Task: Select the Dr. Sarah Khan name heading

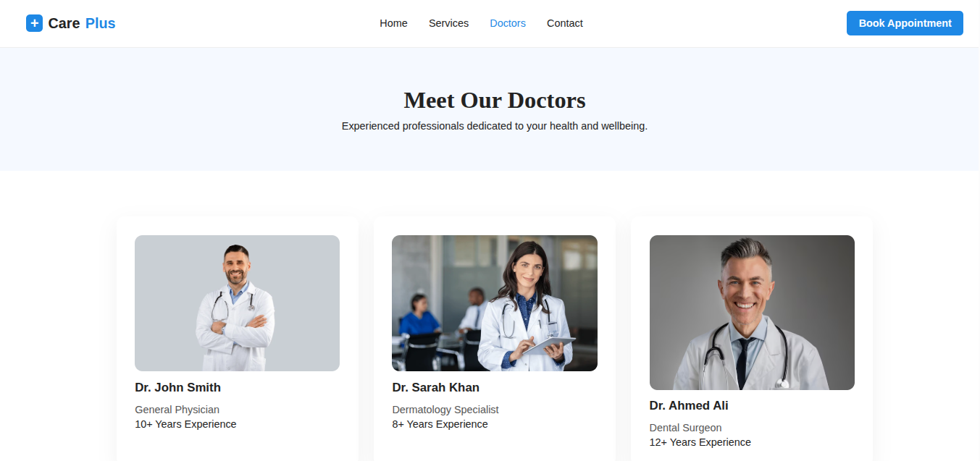Action: (x=435, y=387)
